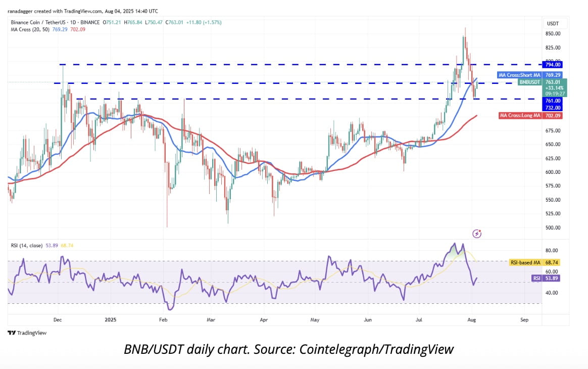This screenshot has height=369, width=588.
Task: Click the purple RSI tag on axis
Action: point(536,278)
